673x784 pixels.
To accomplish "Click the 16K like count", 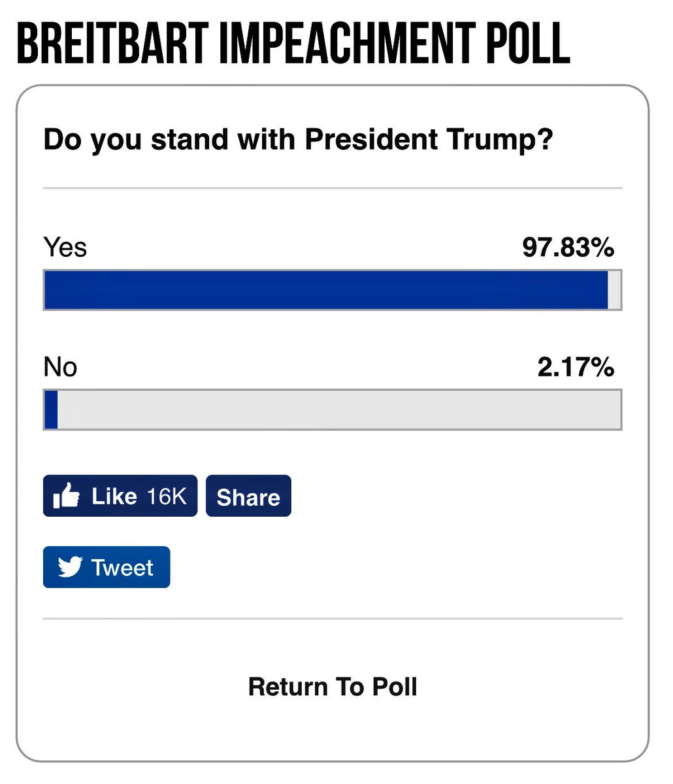I will [x=167, y=497].
